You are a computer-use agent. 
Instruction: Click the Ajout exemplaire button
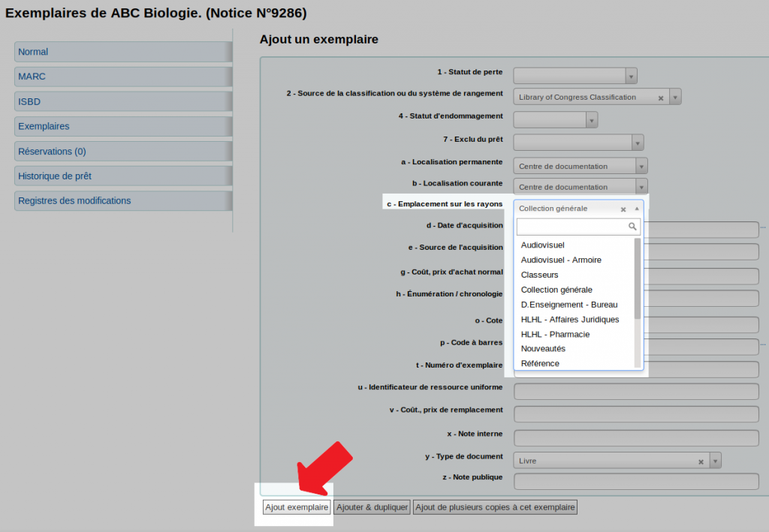click(x=297, y=507)
